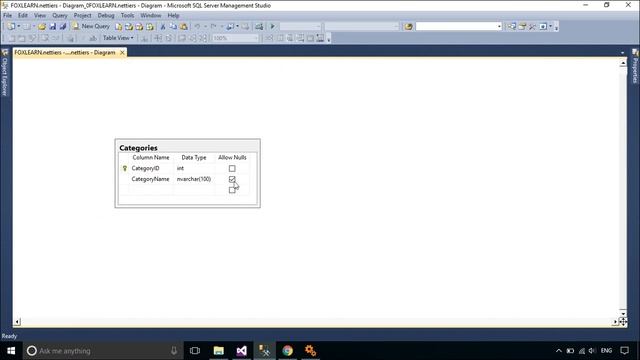Expand the New Project dropdown arrow

coord(19,27)
